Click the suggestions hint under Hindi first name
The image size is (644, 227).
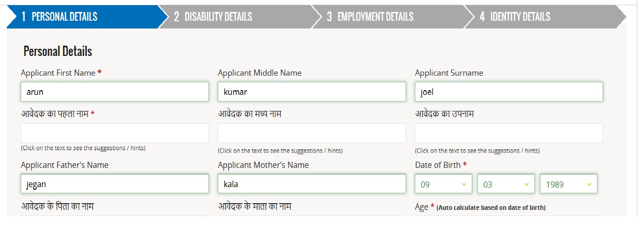click(x=83, y=148)
